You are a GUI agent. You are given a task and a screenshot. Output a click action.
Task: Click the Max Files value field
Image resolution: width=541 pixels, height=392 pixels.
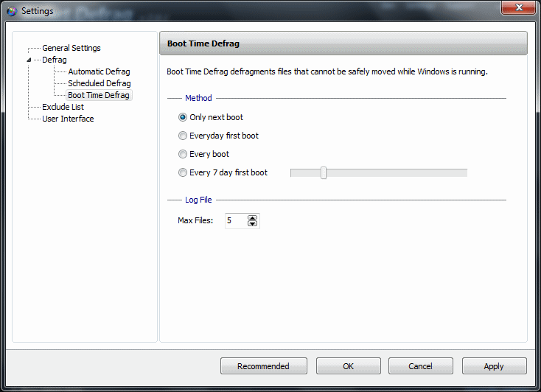point(236,221)
